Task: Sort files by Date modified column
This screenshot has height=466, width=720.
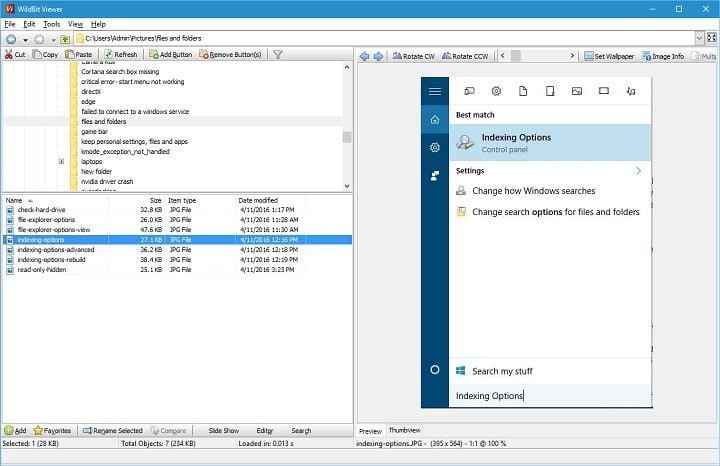Action: pyautogui.click(x=258, y=200)
